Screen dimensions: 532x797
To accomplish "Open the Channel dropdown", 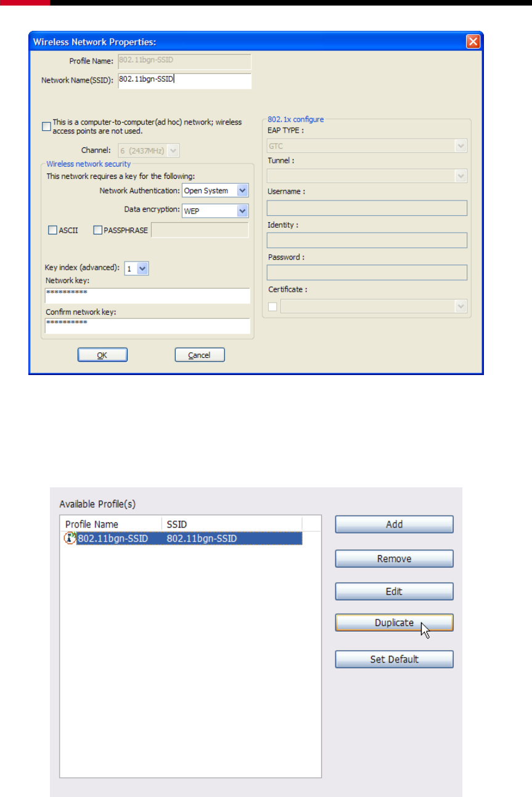I will click(x=173, y=150).
